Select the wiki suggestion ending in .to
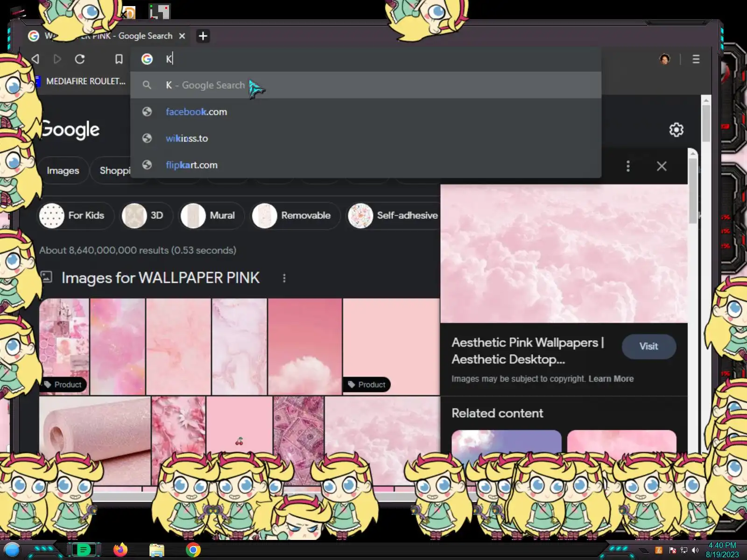Image resolution: width=747 pixels, height=560 pixels. click(366, 138)
